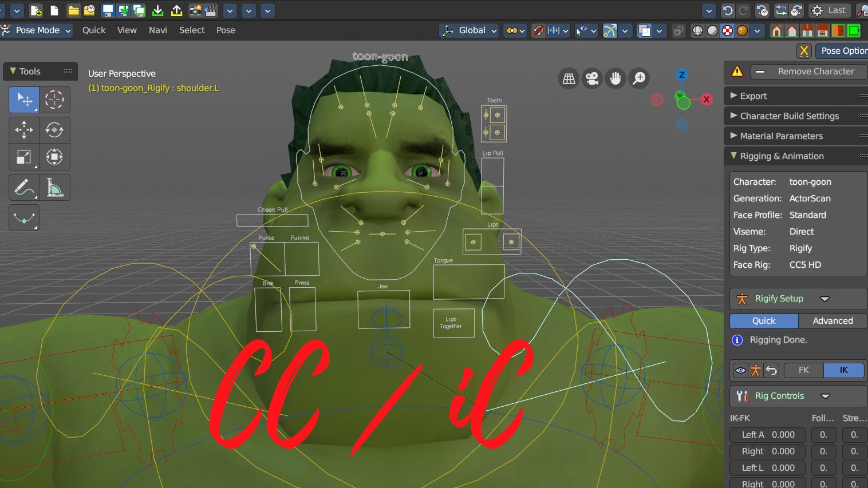This screenshot has height=488, width=868.
Task: Toggle the X-ray overlapping squares button
Action: (x=645, y=30)
